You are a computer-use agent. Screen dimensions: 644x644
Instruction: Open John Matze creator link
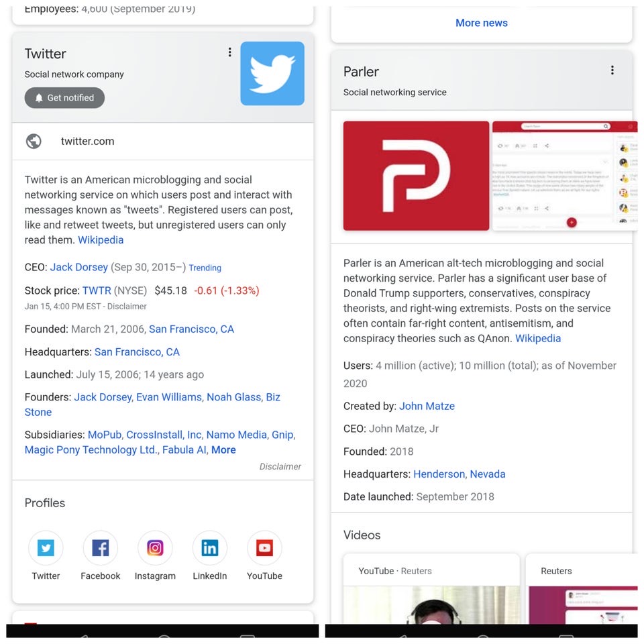point(427,407)
